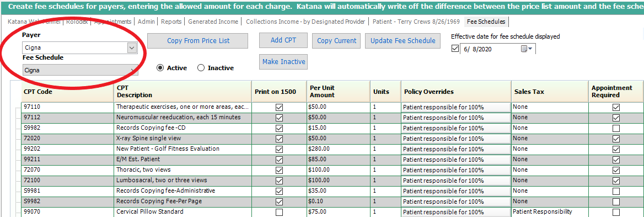Image resolution: width=644 pixels, height=217 pixels.
Task: Open Policy Overrides for Records Copying Fee-Per Page
Action: coord(456,202)
